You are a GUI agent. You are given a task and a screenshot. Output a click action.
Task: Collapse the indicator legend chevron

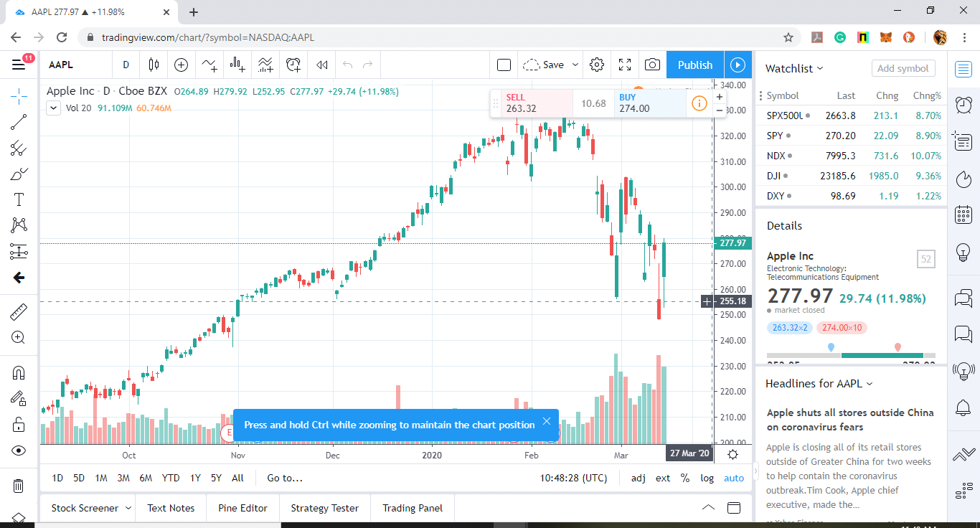tap(53, 108)
